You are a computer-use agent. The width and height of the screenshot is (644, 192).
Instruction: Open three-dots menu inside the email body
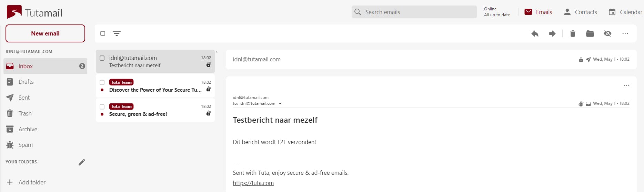coord(626,85)
